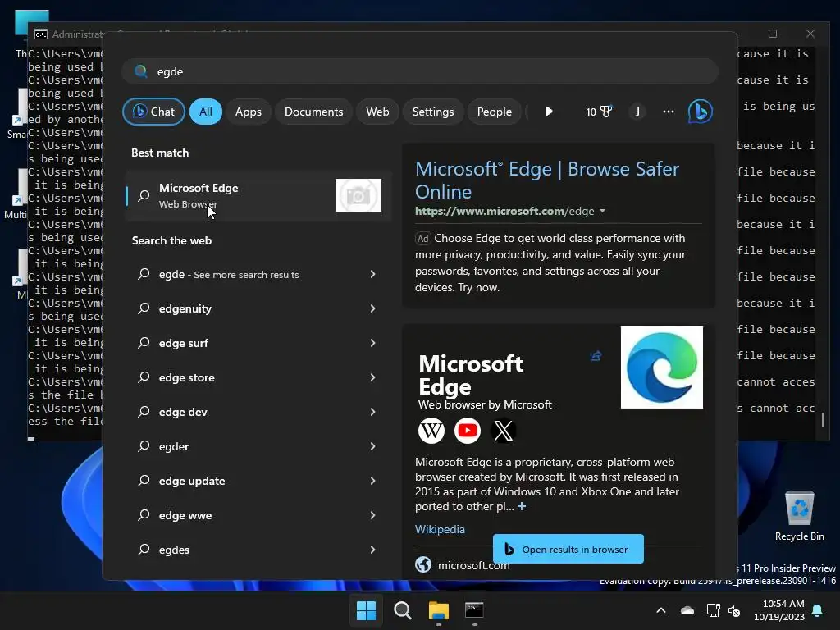Open the Recycle Bin desktop icon
Image resolution: width=840 pixels, height=630 pixels.
799,515
